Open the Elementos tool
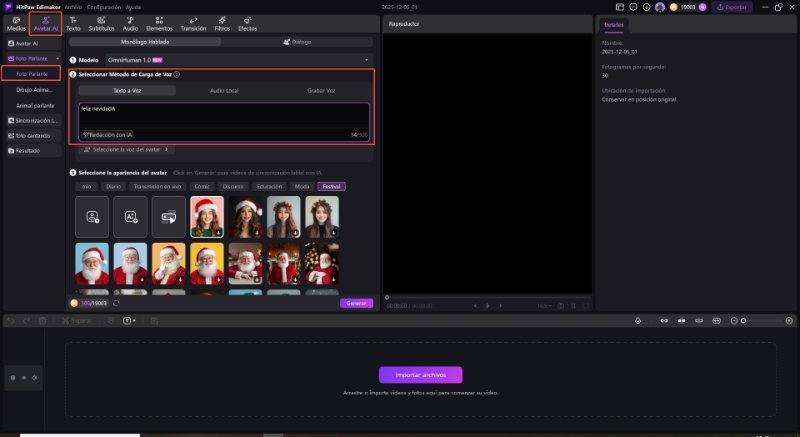800x437 pixels. tap(159, 24)
